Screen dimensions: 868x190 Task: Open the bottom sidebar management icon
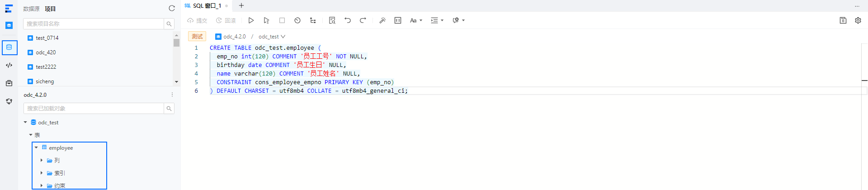[x=9, y=101]
